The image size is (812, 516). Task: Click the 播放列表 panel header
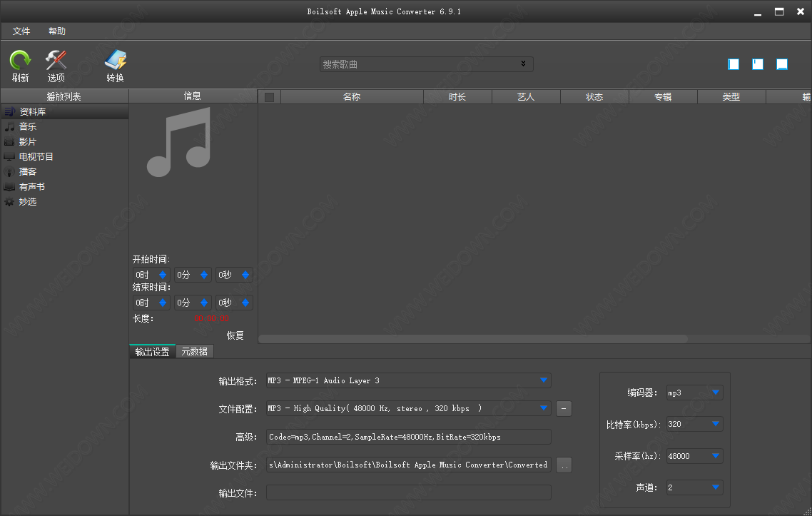(x=64, y=96)
